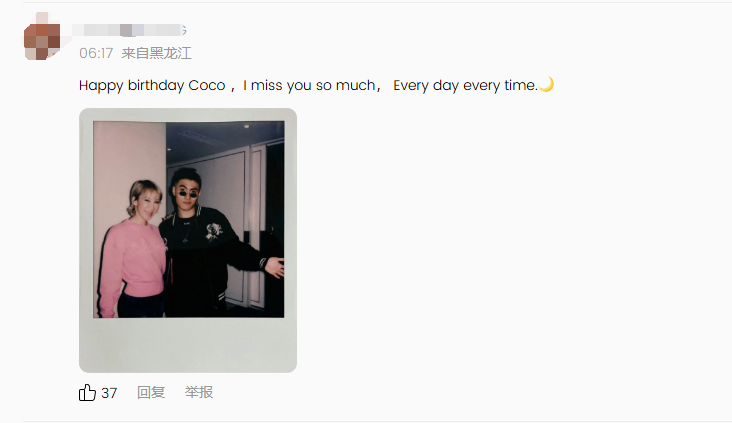Click the blurred commenter username
This screenshot has width=732, height=423.
128,30
